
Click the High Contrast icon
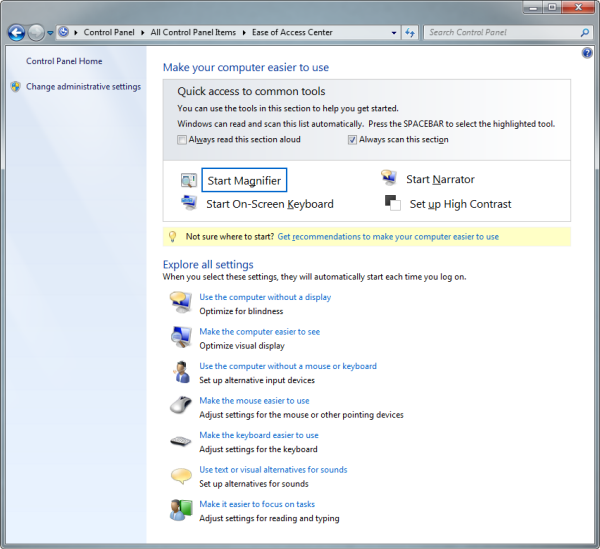[x=393, y=203]
